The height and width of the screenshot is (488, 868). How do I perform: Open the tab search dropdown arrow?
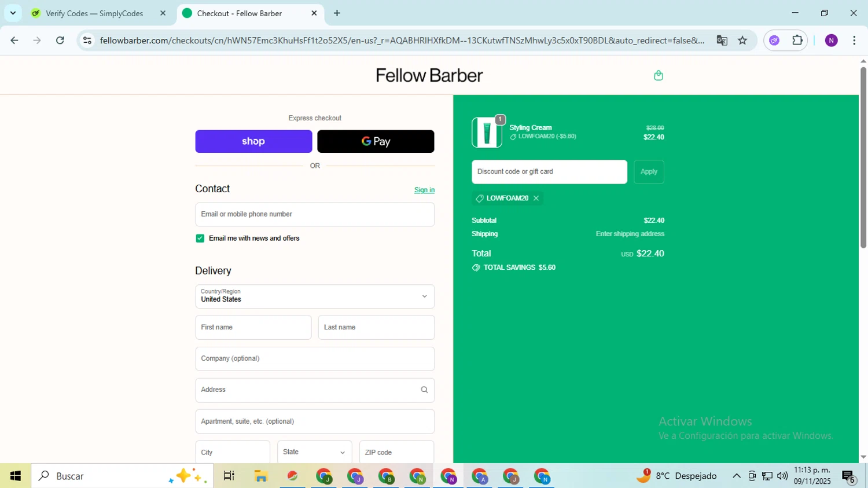tap(13, 13)
